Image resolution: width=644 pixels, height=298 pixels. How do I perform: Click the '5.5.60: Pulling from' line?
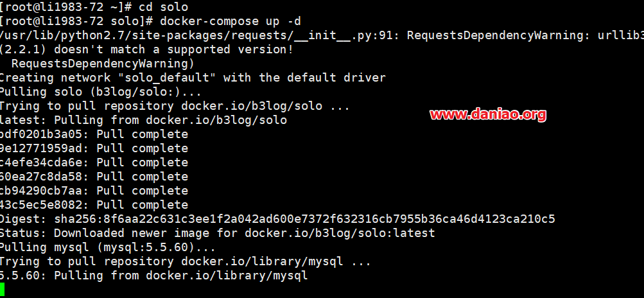(x=153, y=276)
